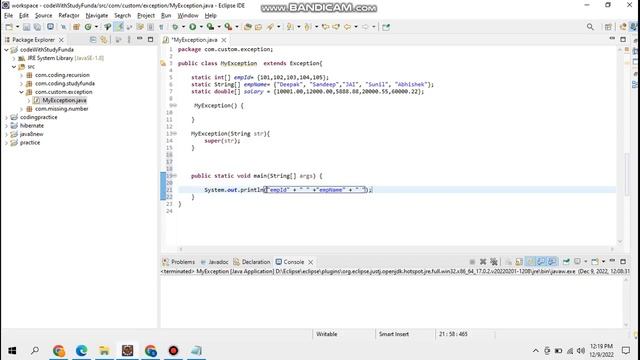Image resolution: width=640 pixels, height=360 pixels.
Task: Open the Project menu
Action: coord(146,16)
